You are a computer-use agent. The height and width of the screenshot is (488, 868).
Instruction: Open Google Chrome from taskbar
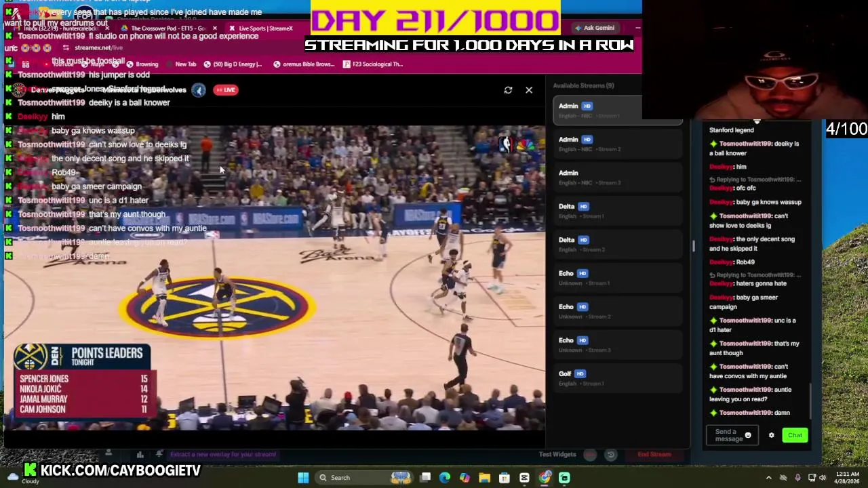click(x=545, y=478)
